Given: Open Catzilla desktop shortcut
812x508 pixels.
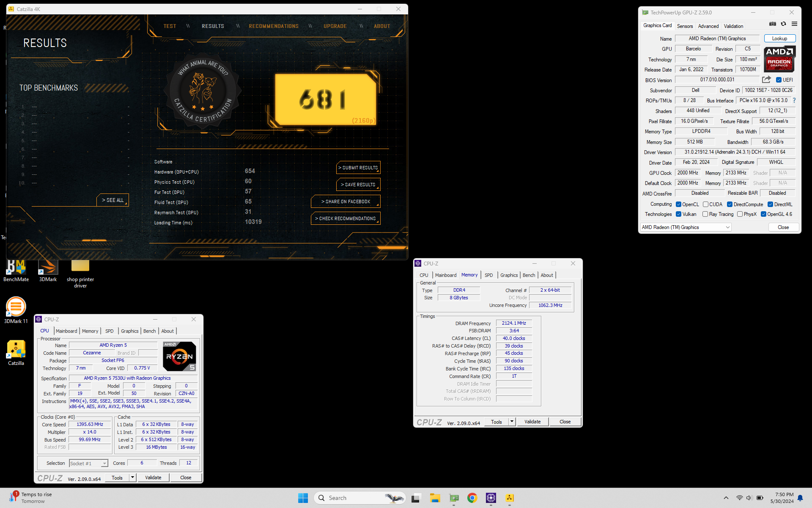Looking at the screenshot, I should (x=16, y=352).
